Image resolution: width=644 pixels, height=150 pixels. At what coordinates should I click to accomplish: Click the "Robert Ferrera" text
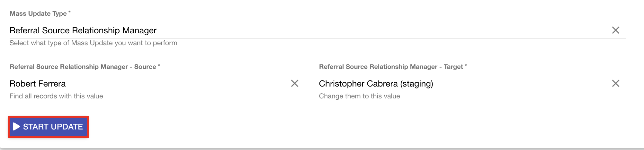(38, 84)
